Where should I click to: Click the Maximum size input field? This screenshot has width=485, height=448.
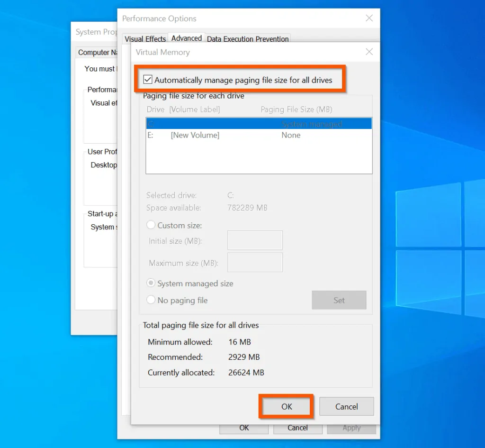tap(255, 262)
